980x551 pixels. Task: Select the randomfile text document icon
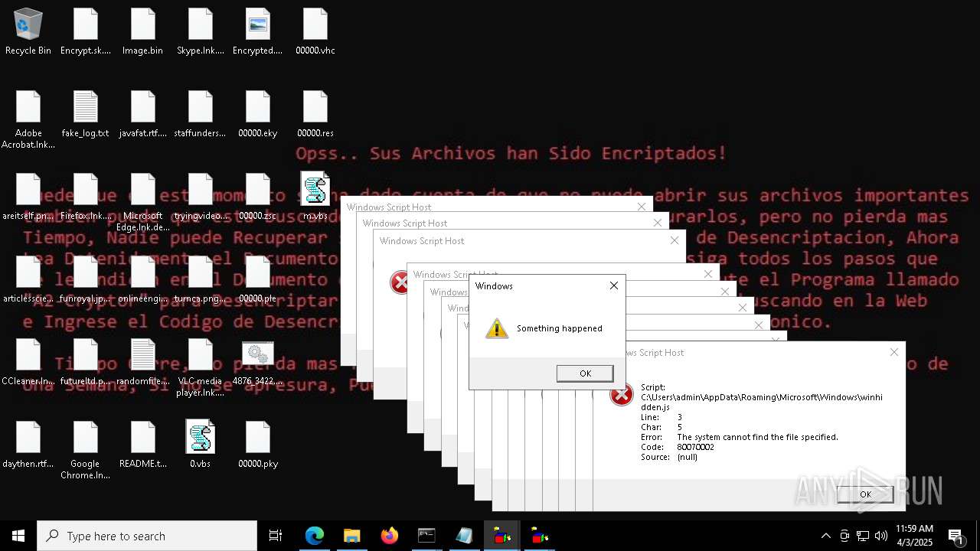click(143, 362)
